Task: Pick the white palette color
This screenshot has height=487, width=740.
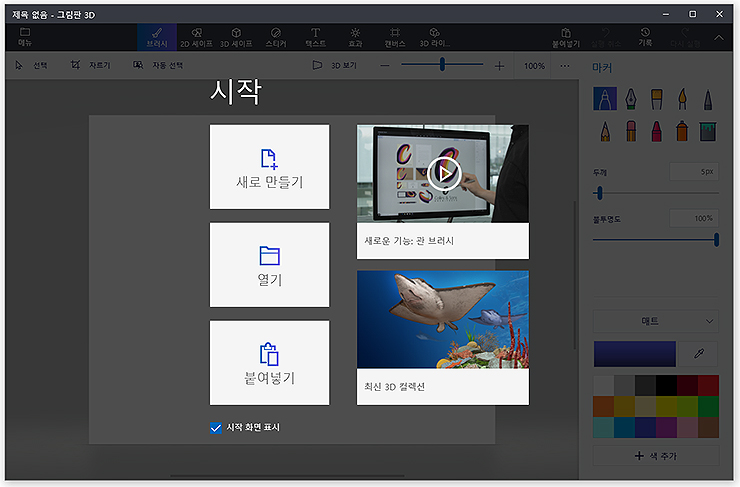Action: [604, 386]
